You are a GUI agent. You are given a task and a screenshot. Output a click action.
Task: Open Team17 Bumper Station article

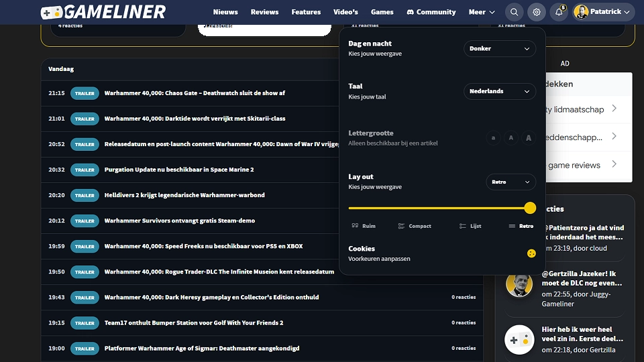tap(193, 322)
